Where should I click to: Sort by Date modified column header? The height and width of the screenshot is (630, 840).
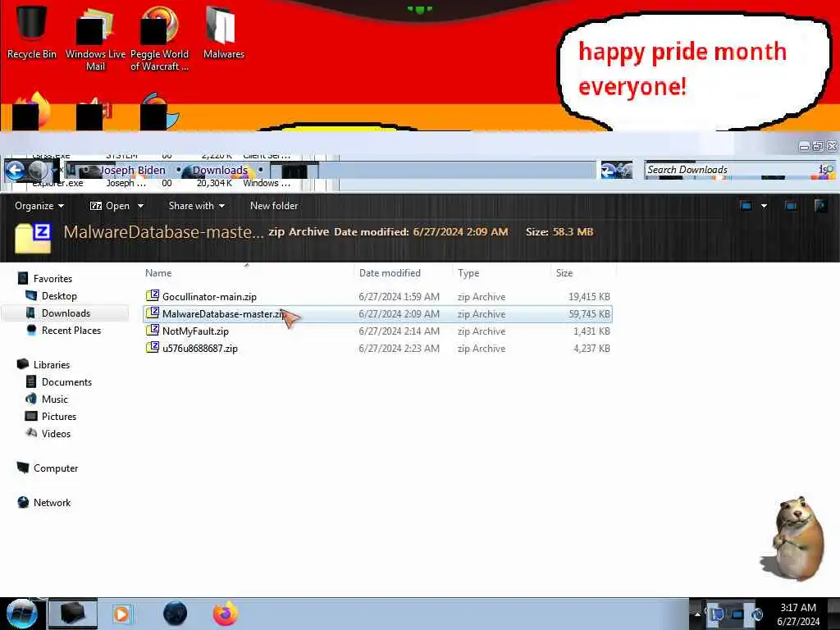click(x=390, y=272)
